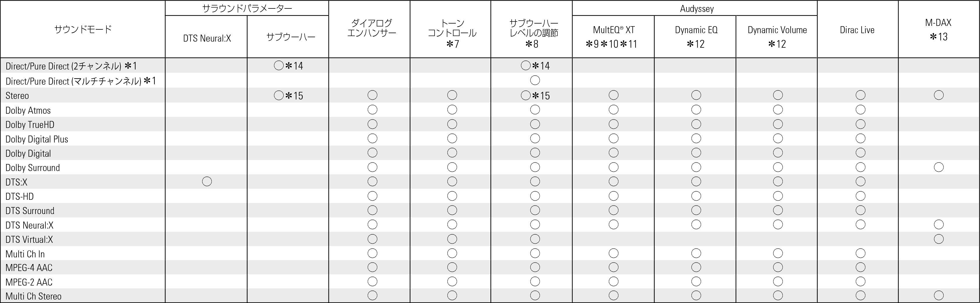Click the トーンコントロール circle for MPEG-4 AAC
The image size is (980, 303).
[452, 267]
